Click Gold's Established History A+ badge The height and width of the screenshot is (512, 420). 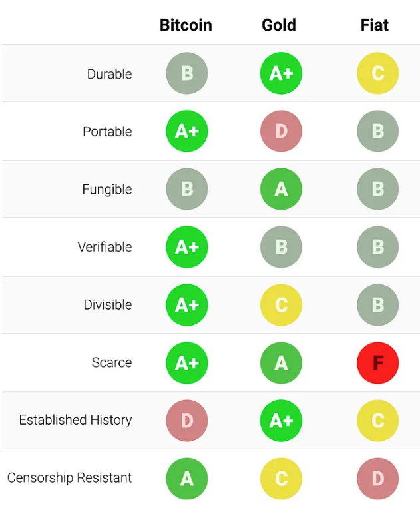click(x=281, y=421)
